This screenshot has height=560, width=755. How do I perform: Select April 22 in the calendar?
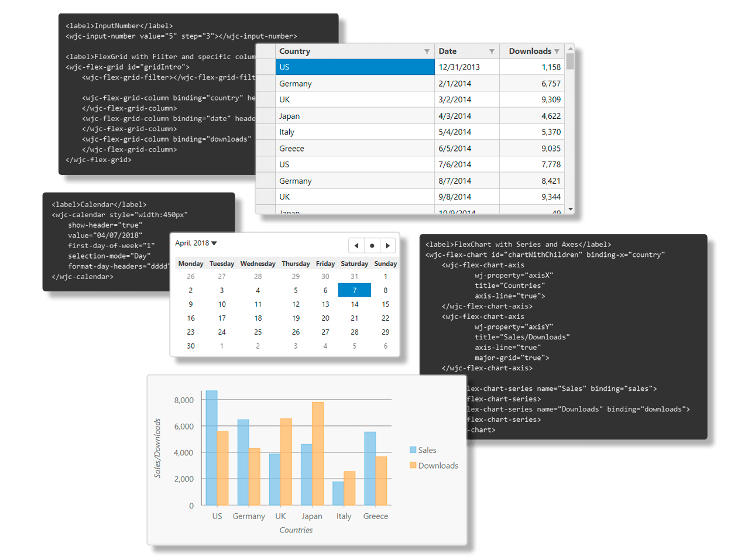coord(385,318)
